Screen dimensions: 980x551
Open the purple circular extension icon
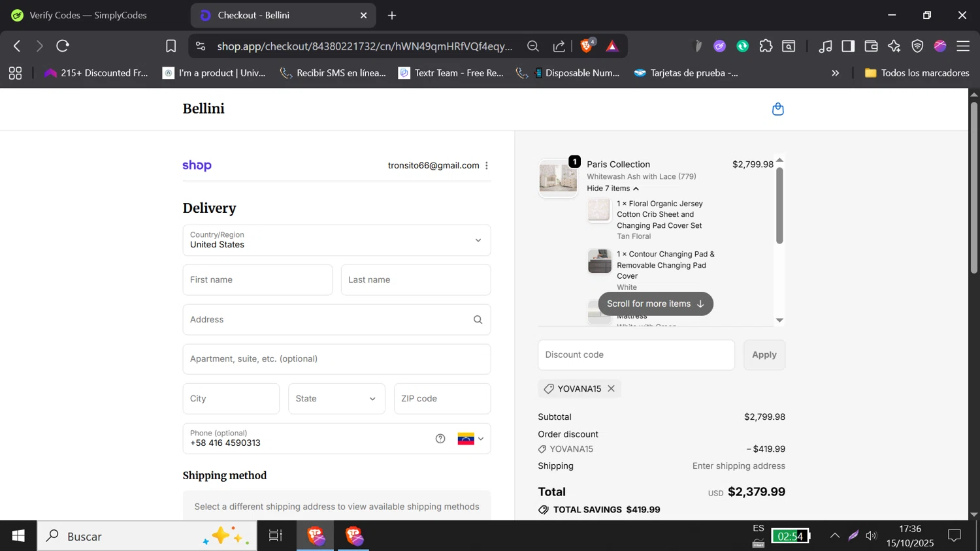(x=720, y=46)
